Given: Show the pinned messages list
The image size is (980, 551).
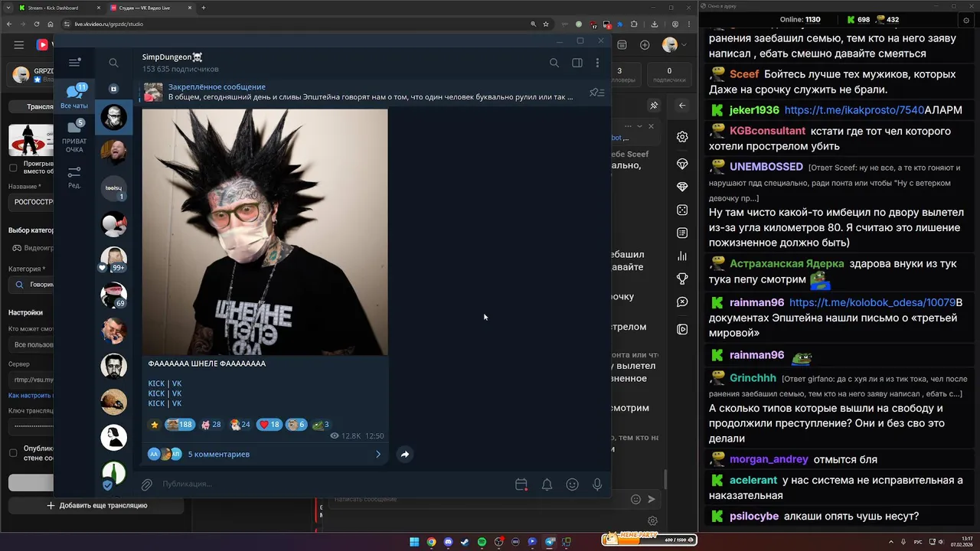Looking at the screenshot, I should (x=597, y=93).
